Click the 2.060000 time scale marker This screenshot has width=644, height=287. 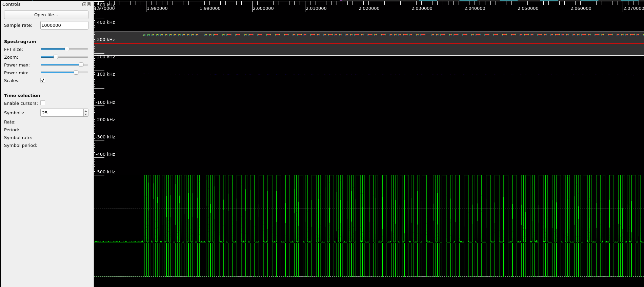click(581, 8)
